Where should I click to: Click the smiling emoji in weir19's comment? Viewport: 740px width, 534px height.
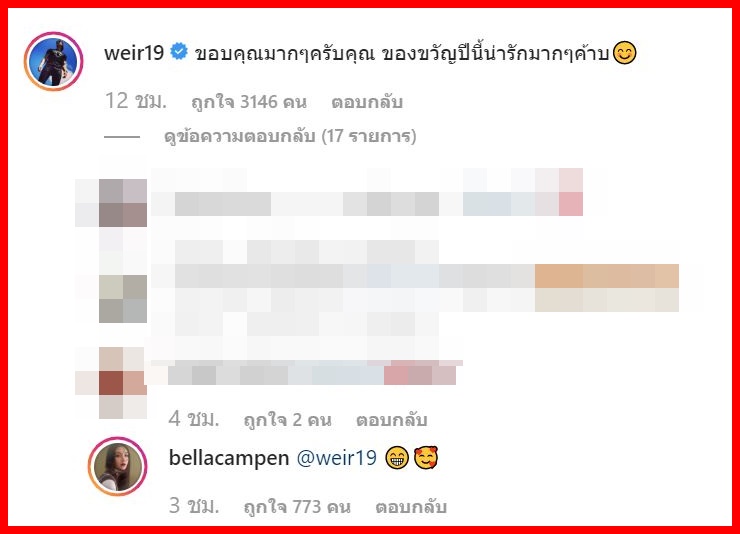[624, 52]
